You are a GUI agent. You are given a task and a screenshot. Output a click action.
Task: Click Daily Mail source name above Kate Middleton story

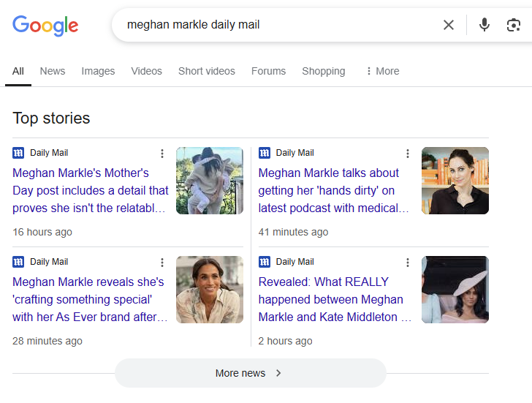pyautogui.click(x=294, y=262)
